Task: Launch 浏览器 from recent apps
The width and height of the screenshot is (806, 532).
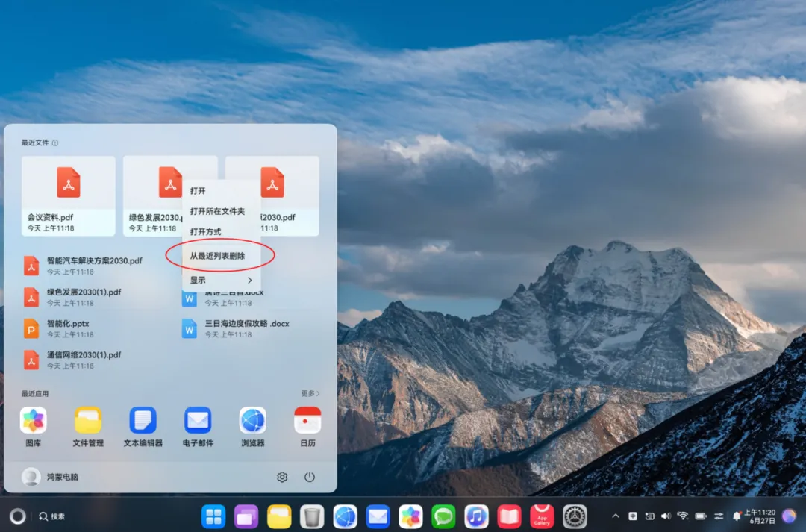Action: pos(252,427)
